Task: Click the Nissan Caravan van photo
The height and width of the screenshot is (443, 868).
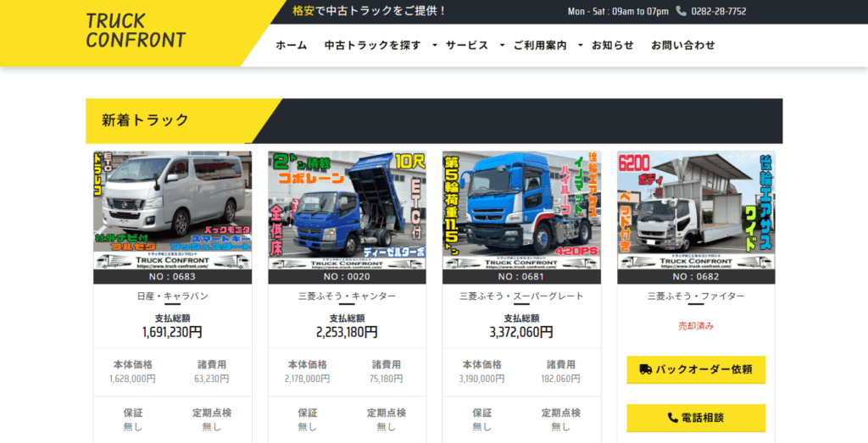Action: tap(173, 210)
